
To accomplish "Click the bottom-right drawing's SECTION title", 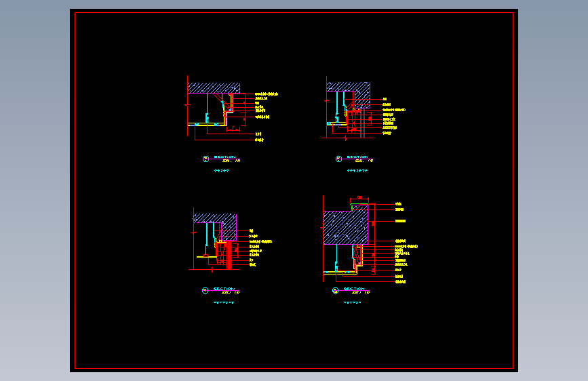I will 354,289.
